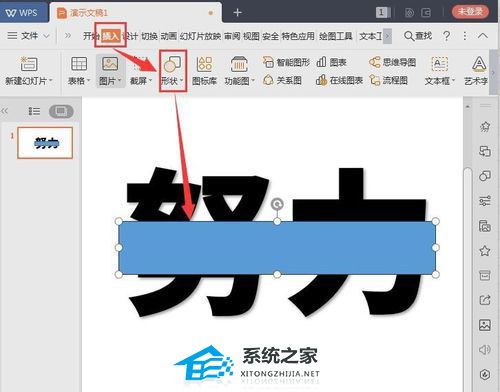Expand the 图片 dropdown arrow
Viewport: 500px width, 392px height.
pos(120,80)
